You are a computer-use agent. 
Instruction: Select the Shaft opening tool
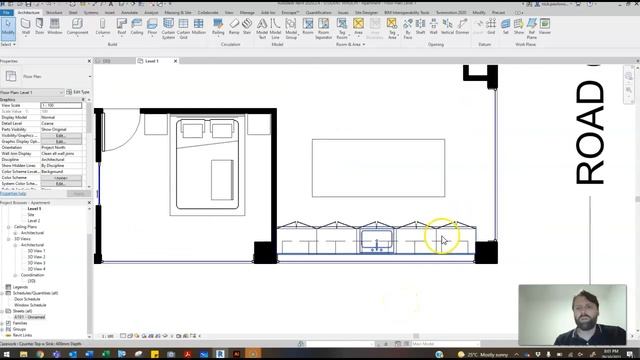click(420, 27)
